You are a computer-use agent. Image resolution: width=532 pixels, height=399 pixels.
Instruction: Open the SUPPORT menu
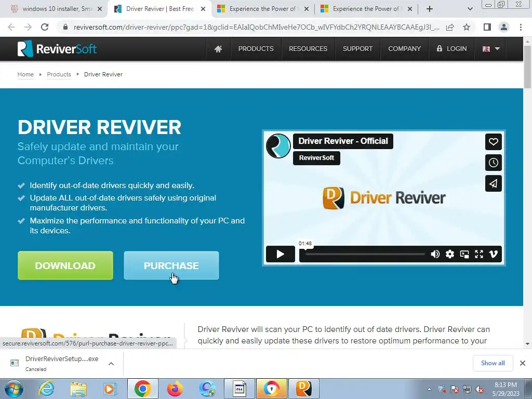click(357, 49)
